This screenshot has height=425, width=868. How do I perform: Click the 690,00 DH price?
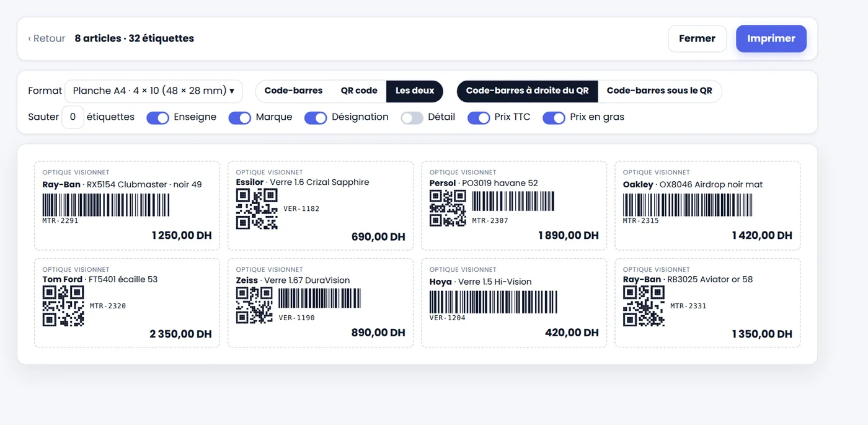(378, 237)
